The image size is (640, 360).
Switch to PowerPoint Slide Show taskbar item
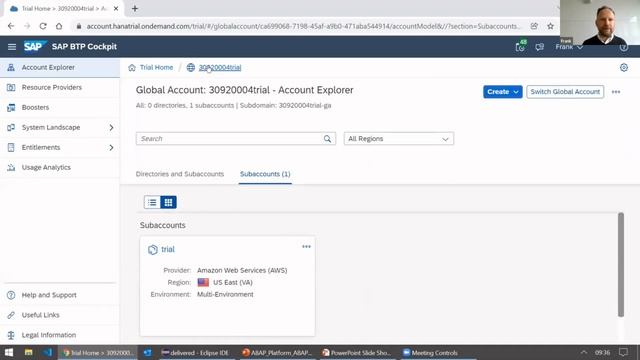coord(357,353)
